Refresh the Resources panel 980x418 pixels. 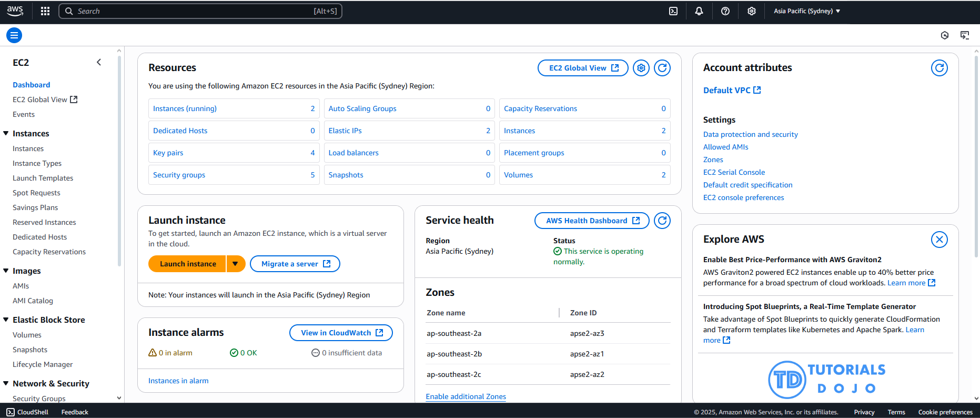click(x=662, y=68)
